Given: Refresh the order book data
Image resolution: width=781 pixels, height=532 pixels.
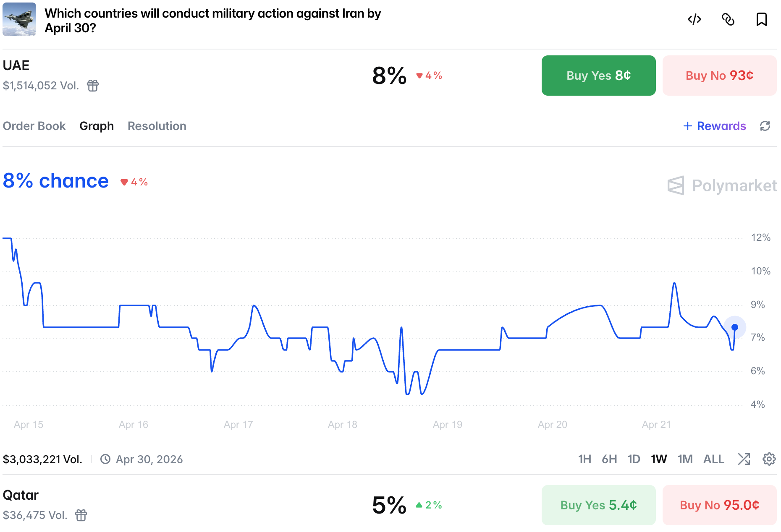Looking at the screenshot, I should pos(765,126).
